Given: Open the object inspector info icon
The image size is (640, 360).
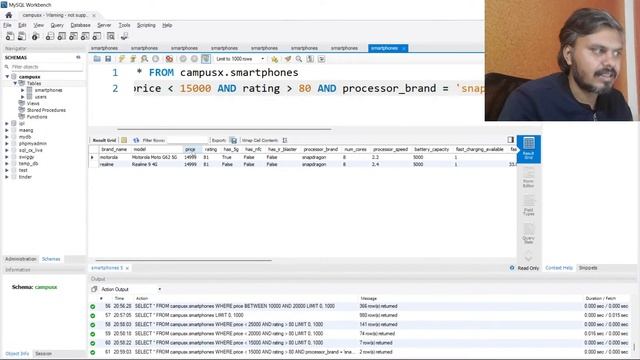Looking at the screenshot, I should pyautogui.click(x=36, y=36).
